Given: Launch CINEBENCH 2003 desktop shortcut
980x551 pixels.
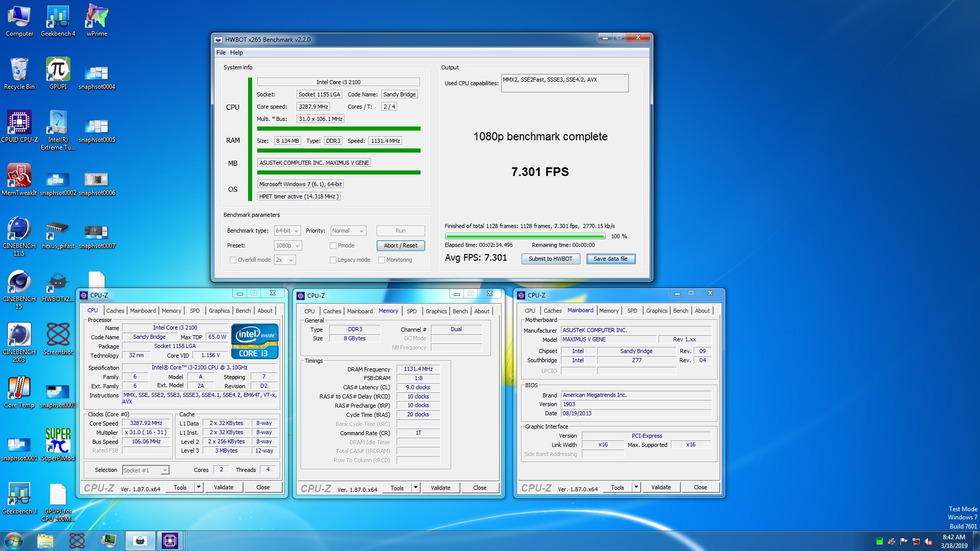Looking at the screenshot, I should [x=19, y=343].
